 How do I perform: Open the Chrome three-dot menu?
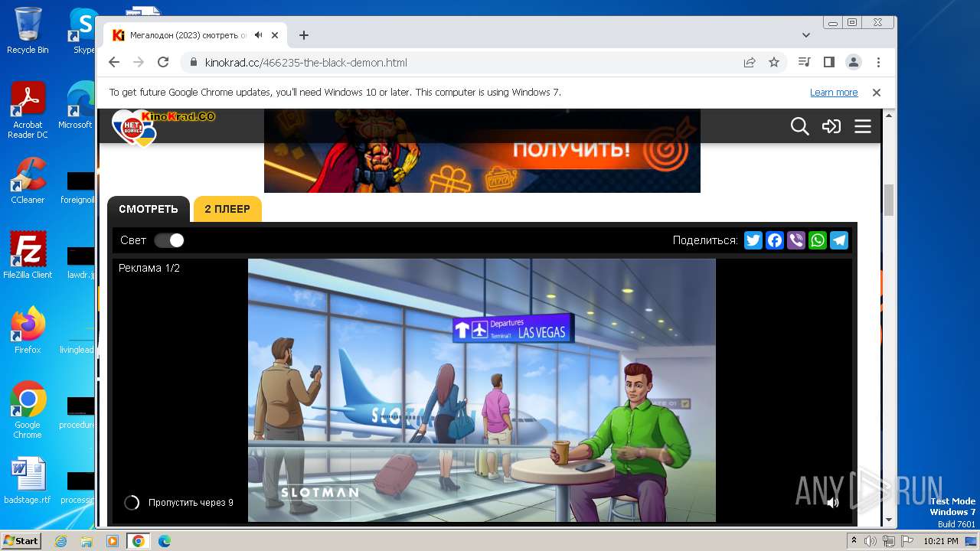(x=878, y=62)
